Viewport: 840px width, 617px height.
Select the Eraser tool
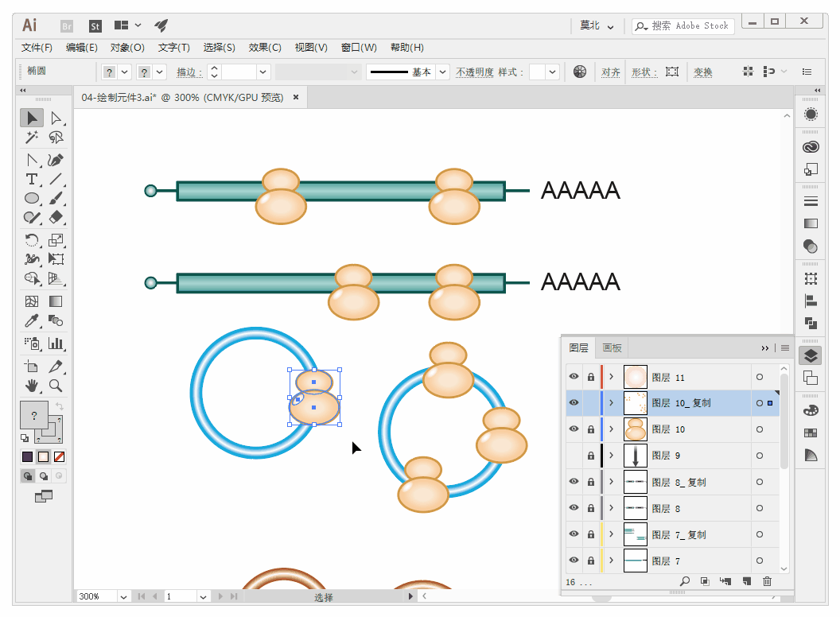pyautogui.click(x=56, y=217)
